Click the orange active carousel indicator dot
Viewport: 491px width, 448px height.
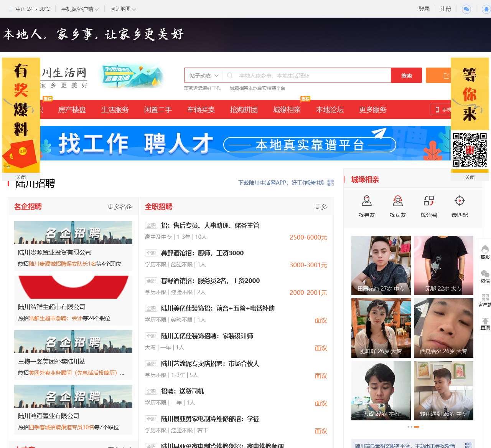coord(417,427)
